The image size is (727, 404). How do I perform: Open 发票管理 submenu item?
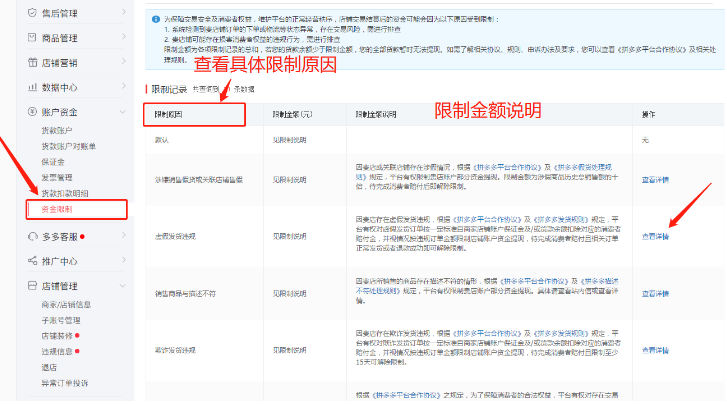pos(57,178)
